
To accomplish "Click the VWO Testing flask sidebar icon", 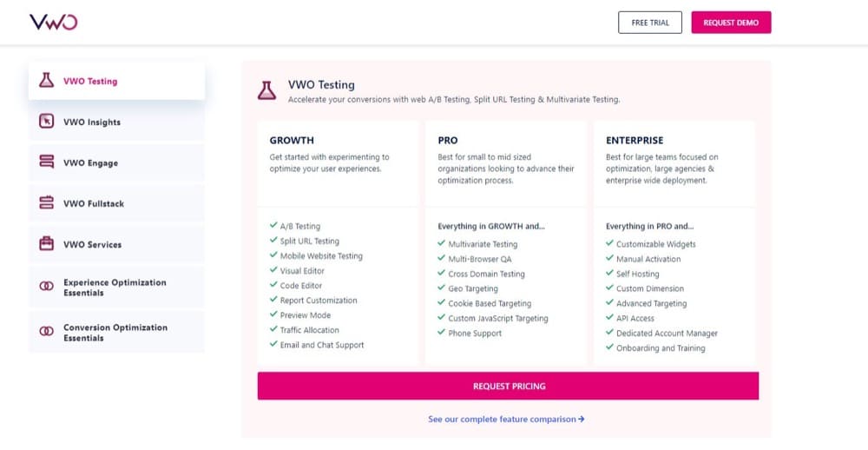I will coord(46,81).
